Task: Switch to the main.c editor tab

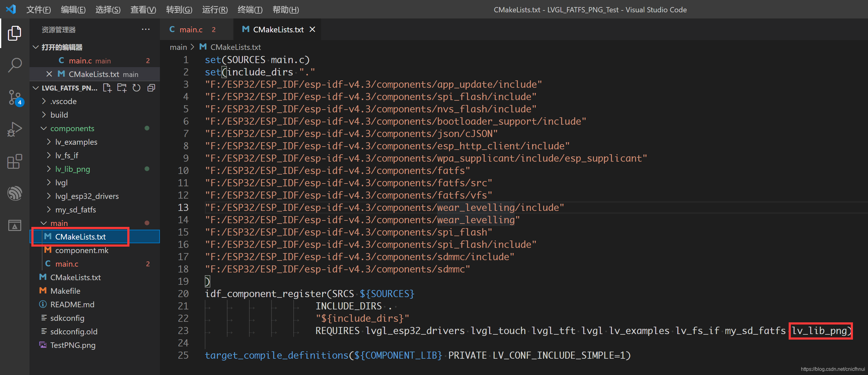Action: pos(196,29)
